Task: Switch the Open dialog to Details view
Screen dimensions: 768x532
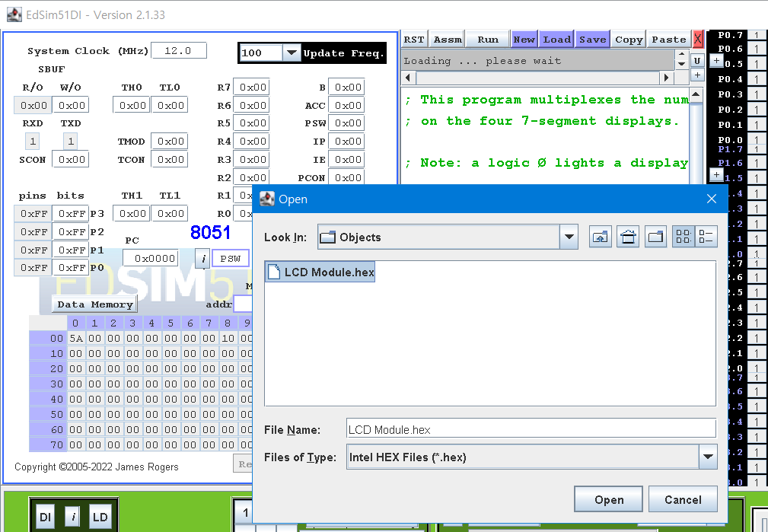Action: pyautogui.click(x=706, y=237)
